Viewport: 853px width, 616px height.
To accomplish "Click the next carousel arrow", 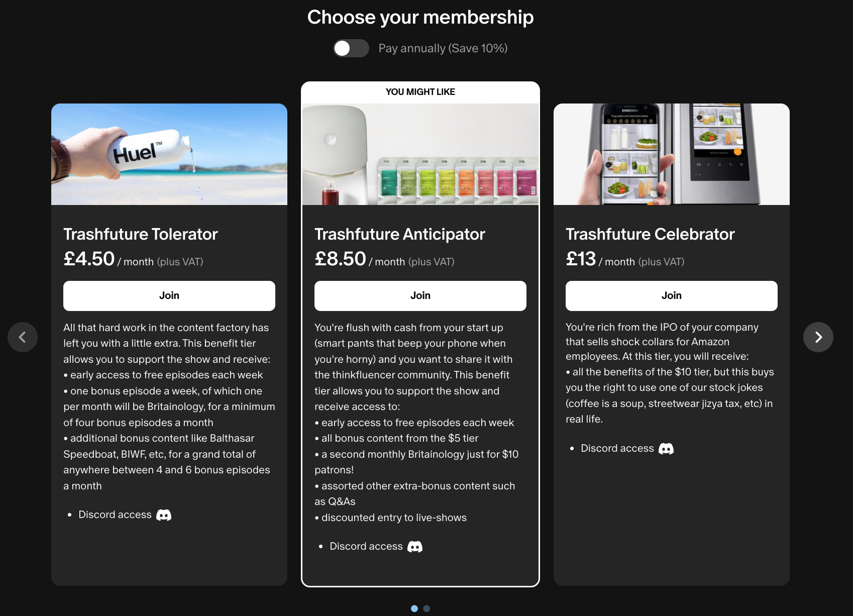I will tap(818, 337).
